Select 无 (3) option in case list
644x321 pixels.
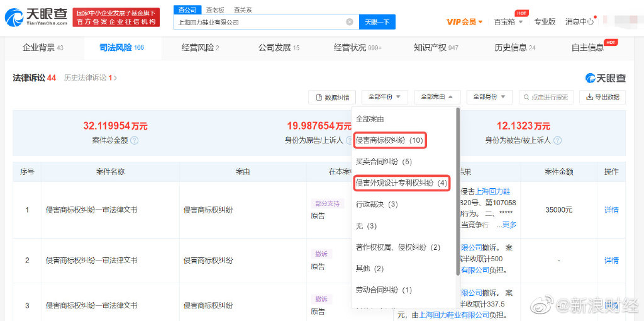click(366, 226)
